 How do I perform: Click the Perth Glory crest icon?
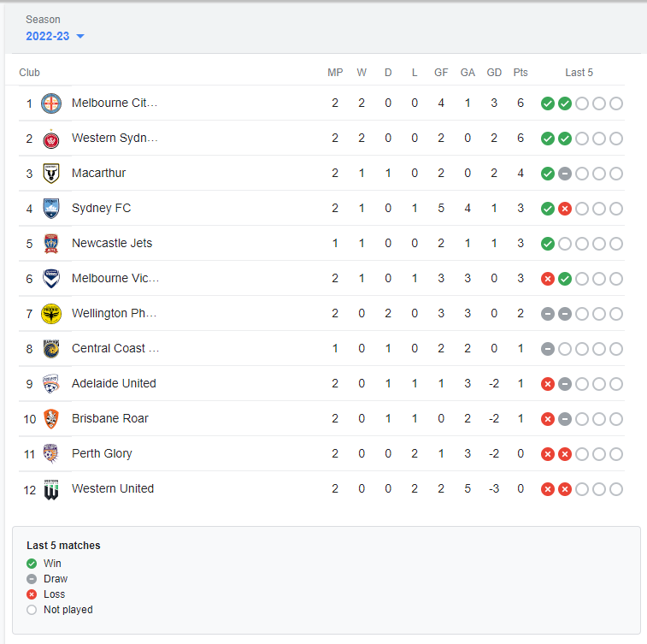point(51,454)
